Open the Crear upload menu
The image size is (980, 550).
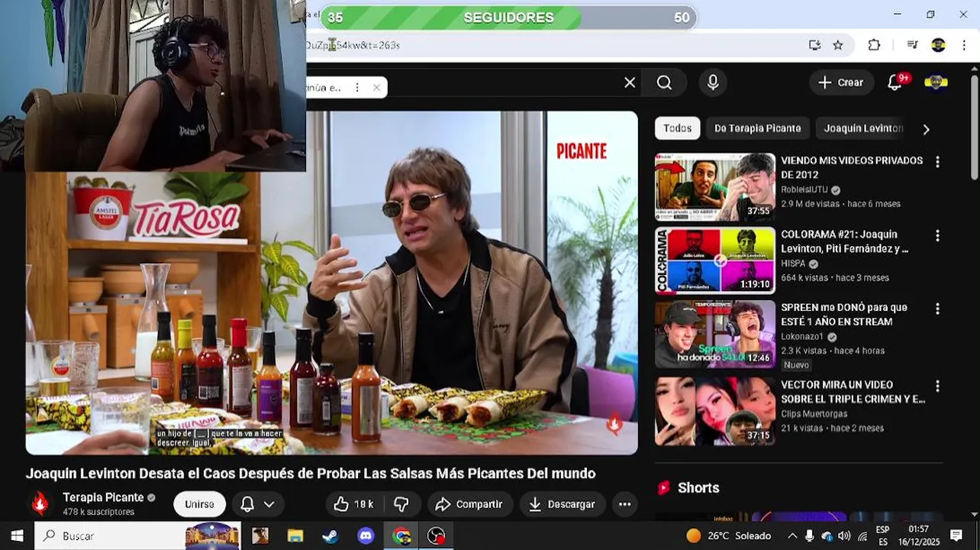point(841,82)
